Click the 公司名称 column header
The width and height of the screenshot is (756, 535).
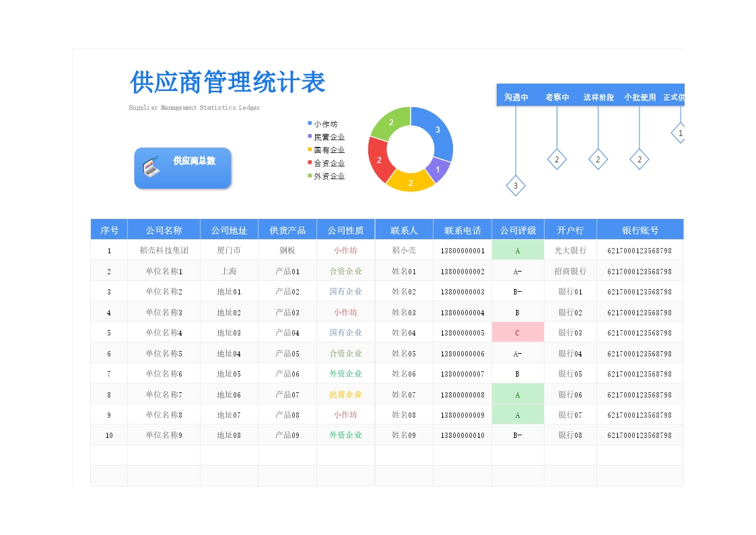coord(164,230)
